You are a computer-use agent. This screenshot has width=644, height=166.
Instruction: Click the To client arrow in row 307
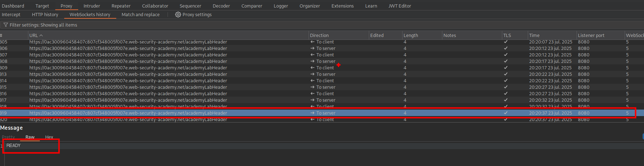click(312, 55)
